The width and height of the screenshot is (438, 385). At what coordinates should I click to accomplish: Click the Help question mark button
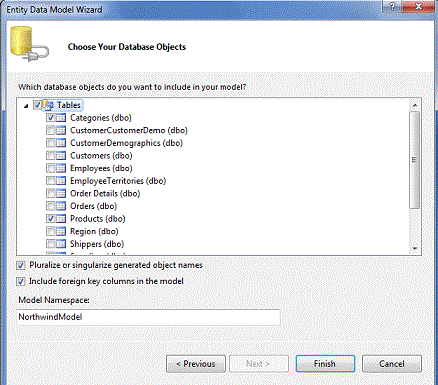392,7
